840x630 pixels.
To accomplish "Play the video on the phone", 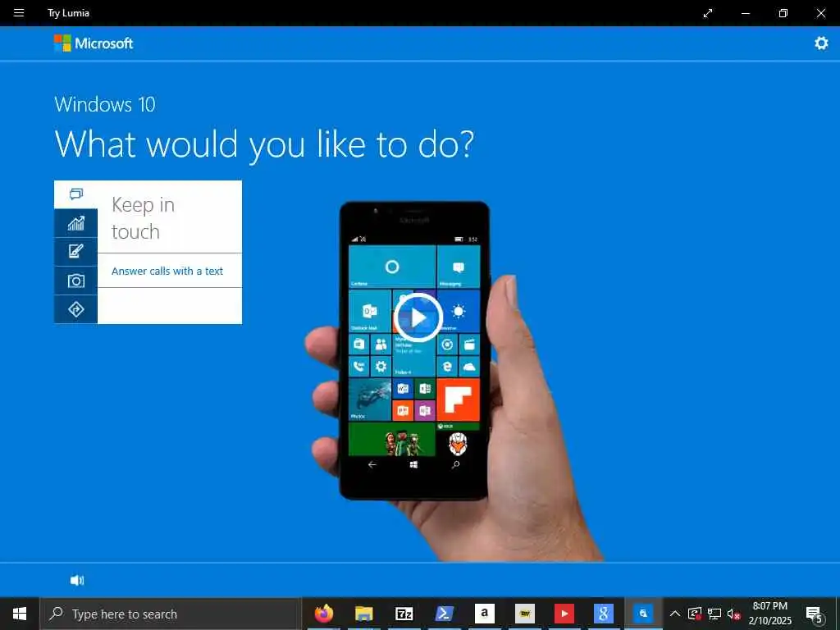I will [418, 317].
